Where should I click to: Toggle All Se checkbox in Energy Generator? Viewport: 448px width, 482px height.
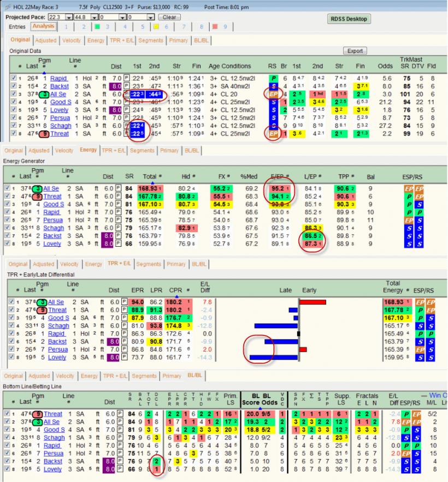7,188
